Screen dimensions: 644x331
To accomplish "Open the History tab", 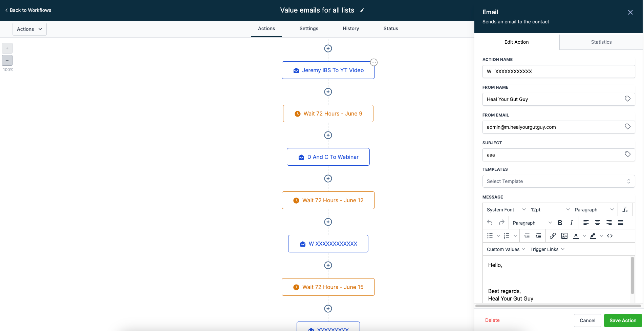I will (350, 28).
